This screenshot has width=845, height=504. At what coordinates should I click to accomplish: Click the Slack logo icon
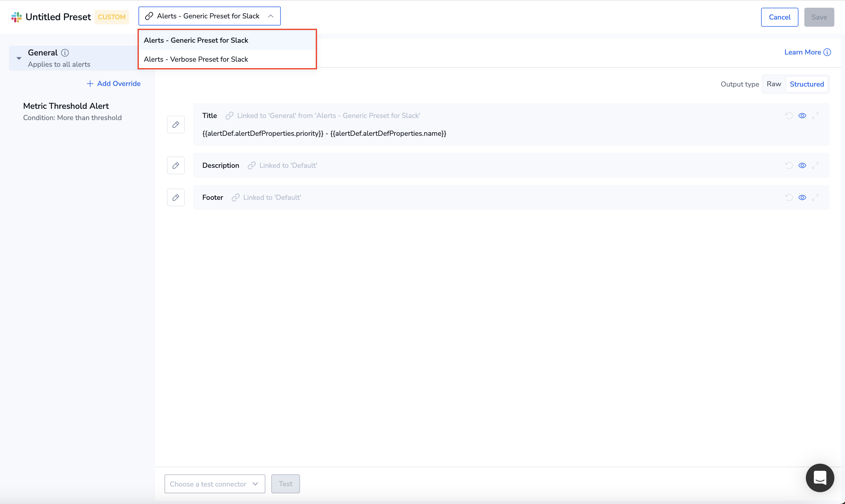click(x=16, y=17)
